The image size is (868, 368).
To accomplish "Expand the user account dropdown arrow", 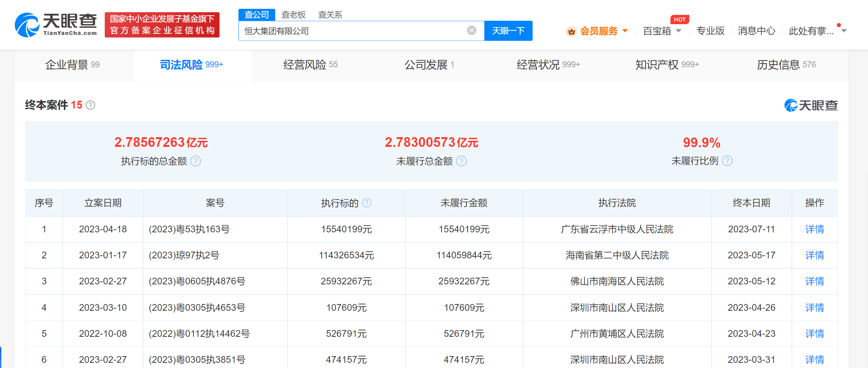I will [x=844, y=31].
